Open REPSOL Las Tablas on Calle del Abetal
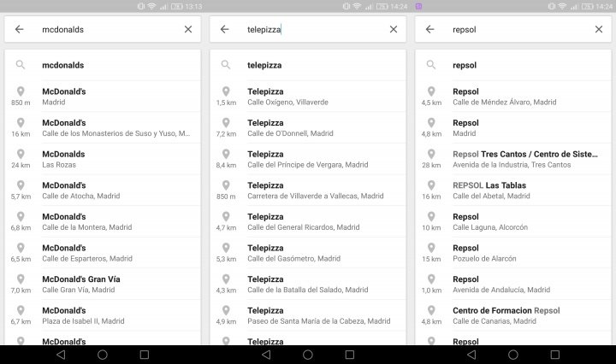The image size is (616, 364). coord(513,191)
